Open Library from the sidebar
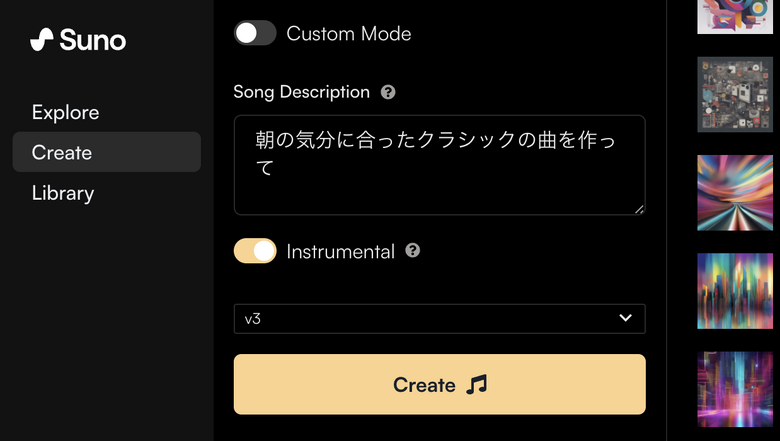This screenshot has height=441, width=780. point(62,193)
